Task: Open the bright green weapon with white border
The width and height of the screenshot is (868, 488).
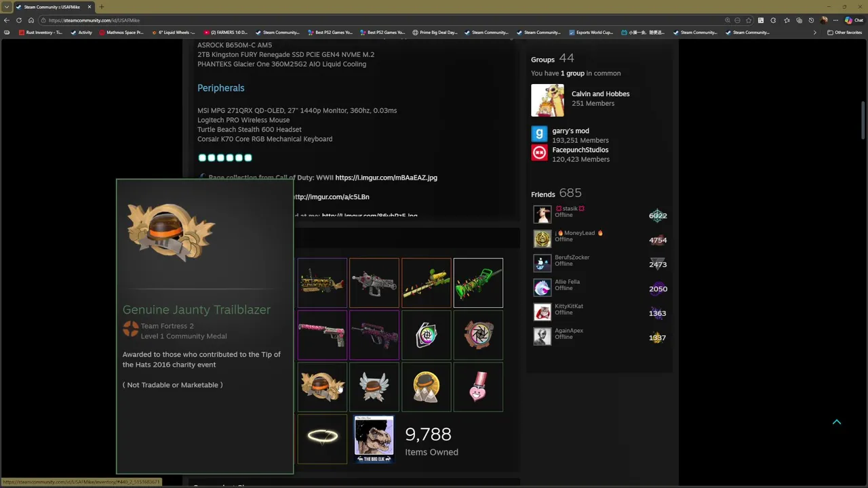Action: (478, 283)
